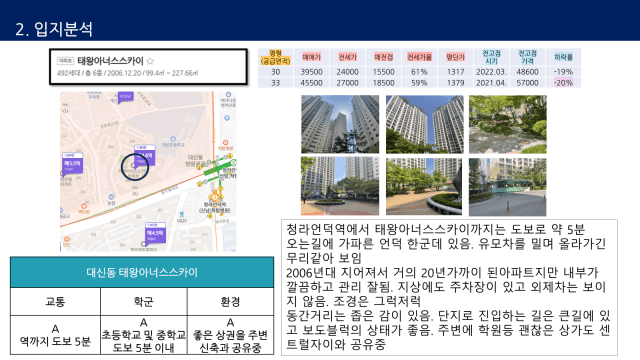This screenshot has height=360, width=640.
Task: Click the GS25 store icon on the map
Action: tap(182, 214)
